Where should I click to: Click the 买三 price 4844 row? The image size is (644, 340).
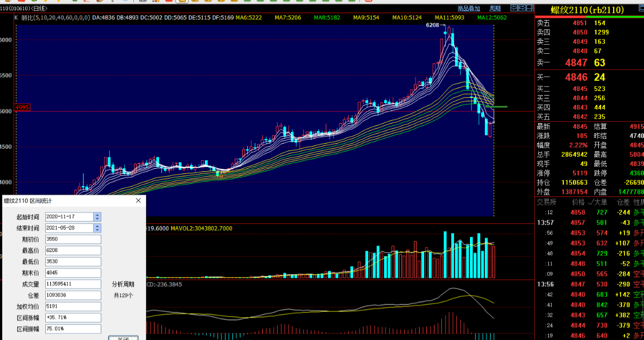(590, 98)
